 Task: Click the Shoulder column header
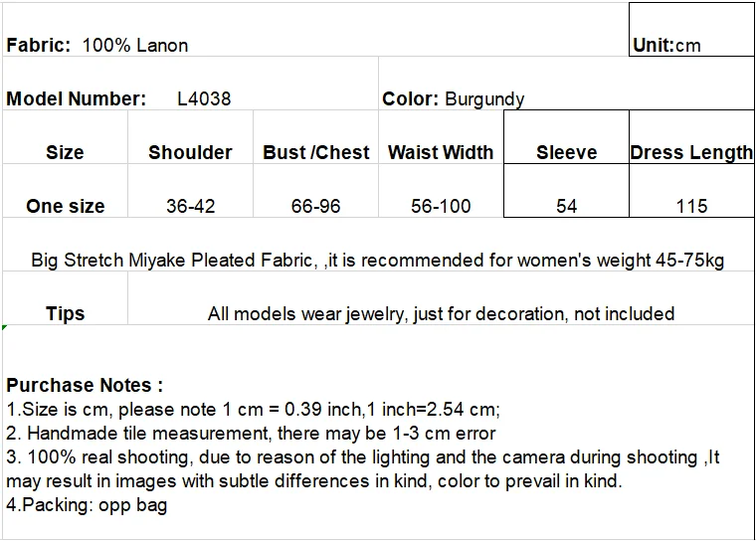(190, 137)
